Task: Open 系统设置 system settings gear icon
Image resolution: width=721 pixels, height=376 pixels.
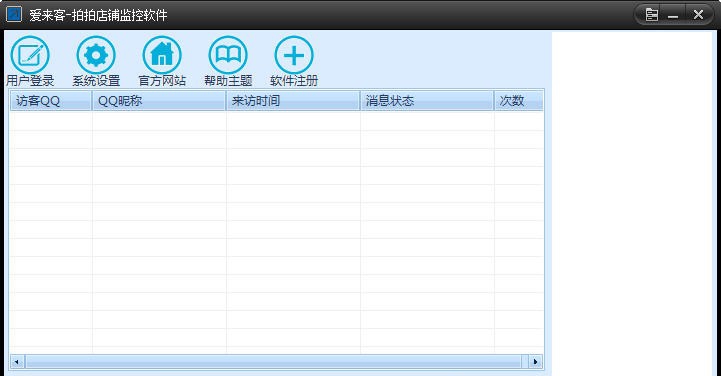Action: 96,55
